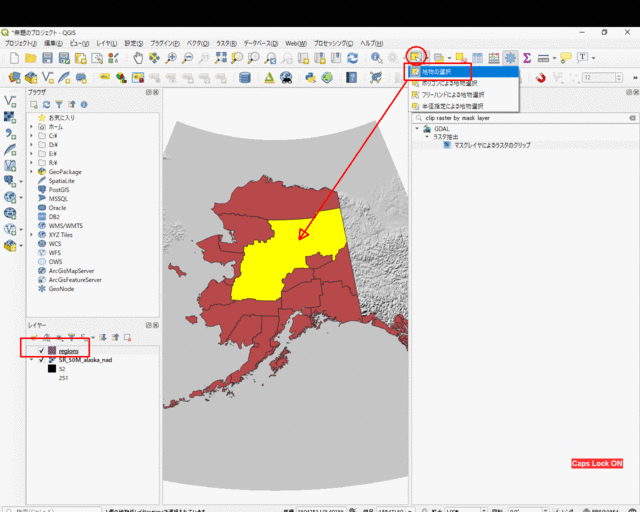Expand the XYZ Tiles tree node

31,234
